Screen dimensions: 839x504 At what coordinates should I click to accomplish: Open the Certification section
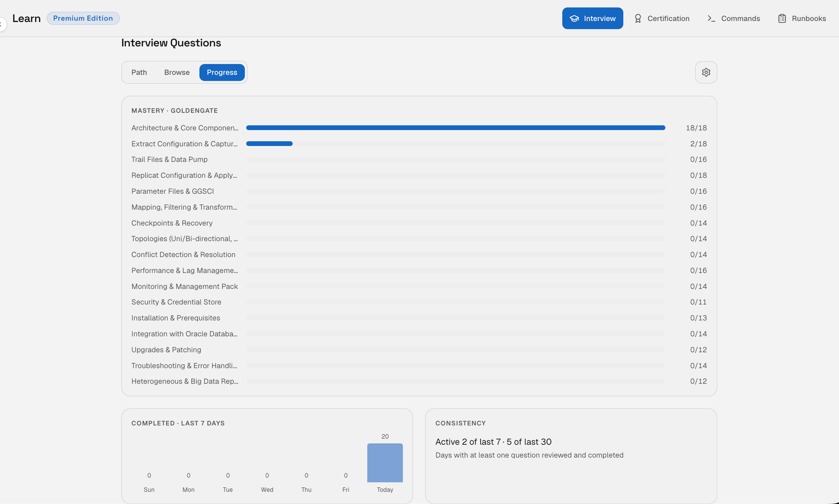point(662,18)
